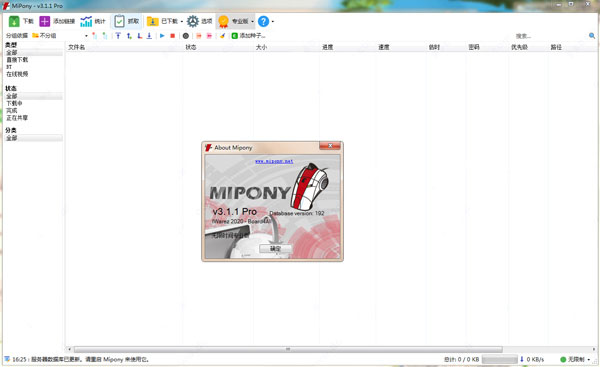Close the About Mipony dialog

[330, 146]
